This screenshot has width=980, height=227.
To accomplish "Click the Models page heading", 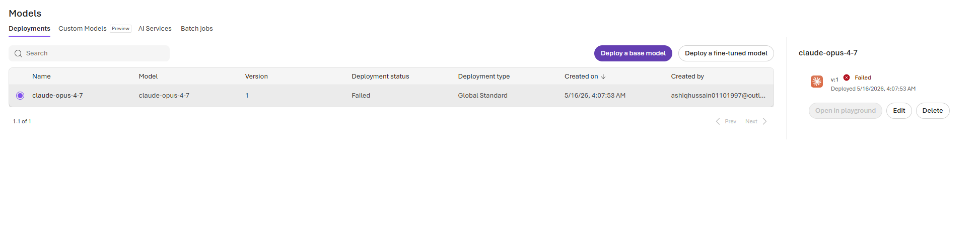I will tap(25, 14).
